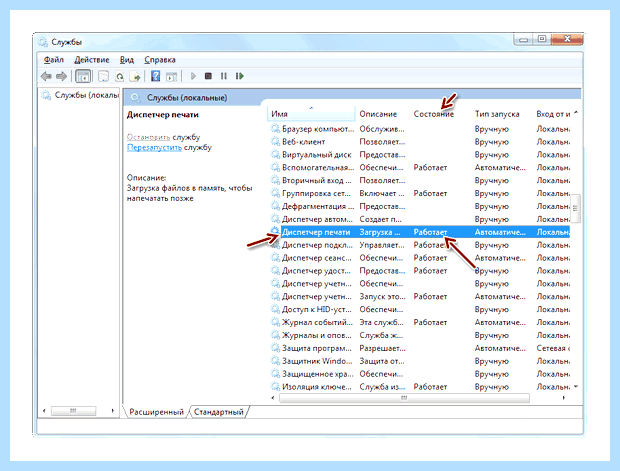Click the gear icon of Веб-клиент row
Image resolution: width=620 pixels, height=471 pixels.
(x=275, y=141)
